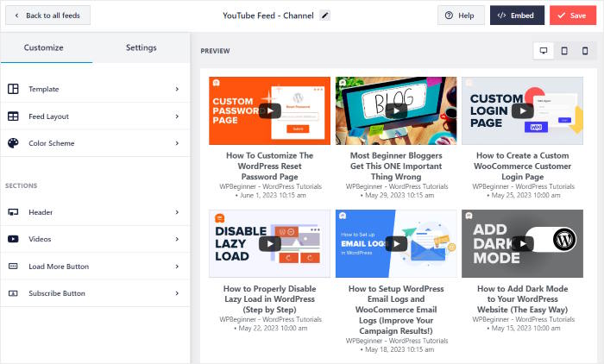Click the Feed Layout grid icon

point(13,116)
